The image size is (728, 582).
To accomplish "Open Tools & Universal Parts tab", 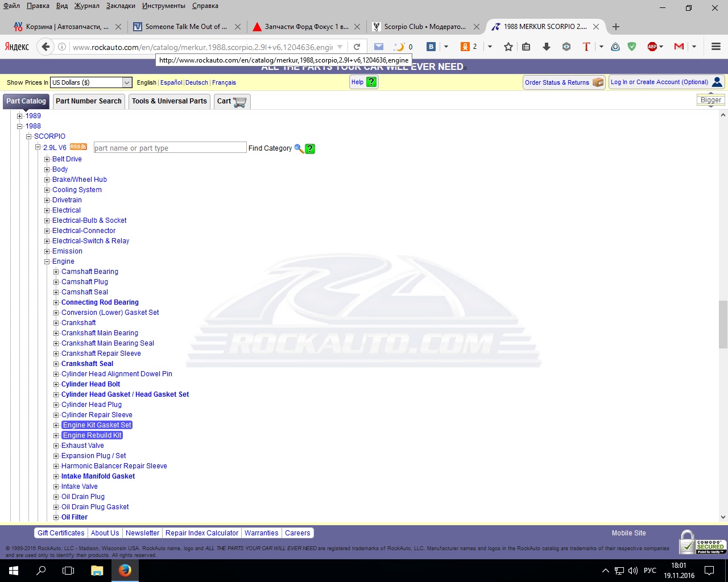I will point(169,101).
